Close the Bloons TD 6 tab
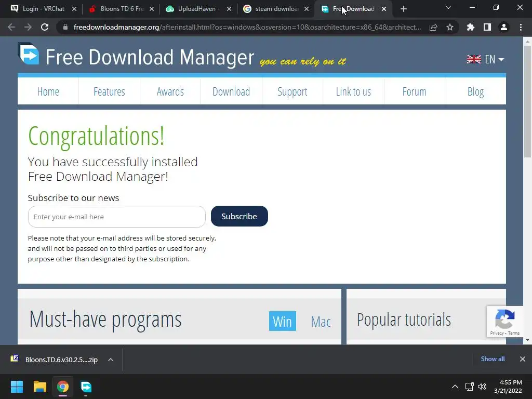532x399 pixels. (152, 9)
